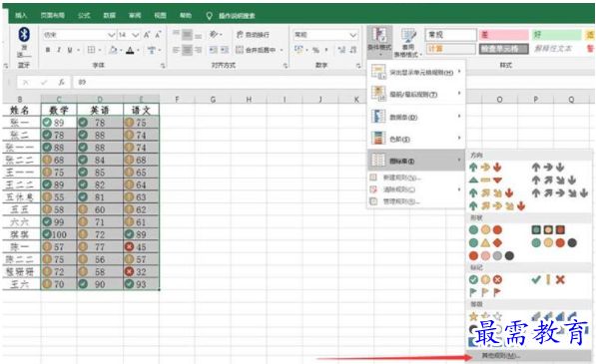
Task: Select the green 好 cell style
Action: click(556, 35)
